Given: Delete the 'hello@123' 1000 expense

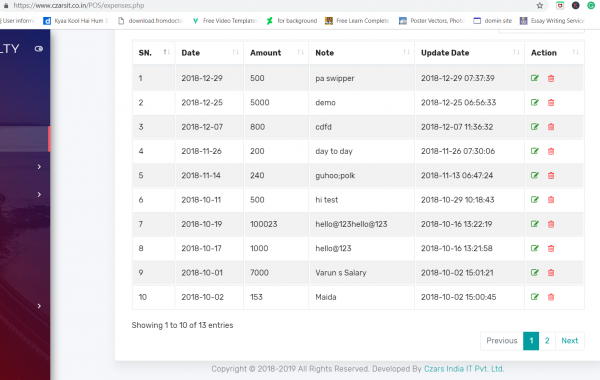Looking at the screenshot, I should (551, 248).
